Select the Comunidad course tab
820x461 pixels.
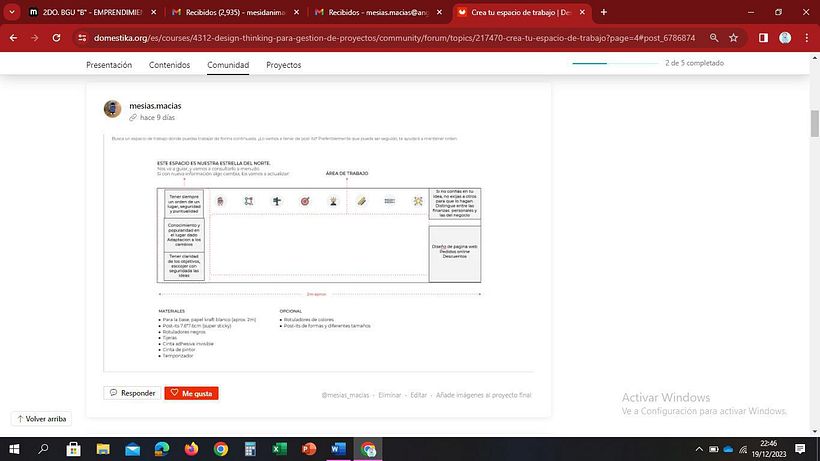(228, 65)
